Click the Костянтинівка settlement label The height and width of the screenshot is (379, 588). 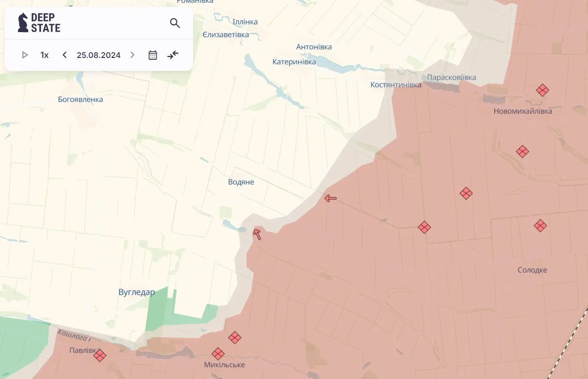396,85
